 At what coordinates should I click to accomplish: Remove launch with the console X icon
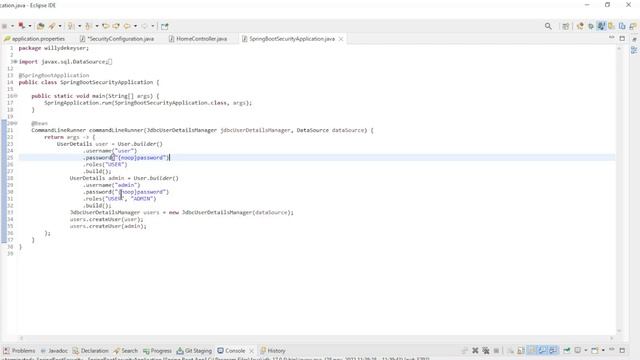pos(475,351)
